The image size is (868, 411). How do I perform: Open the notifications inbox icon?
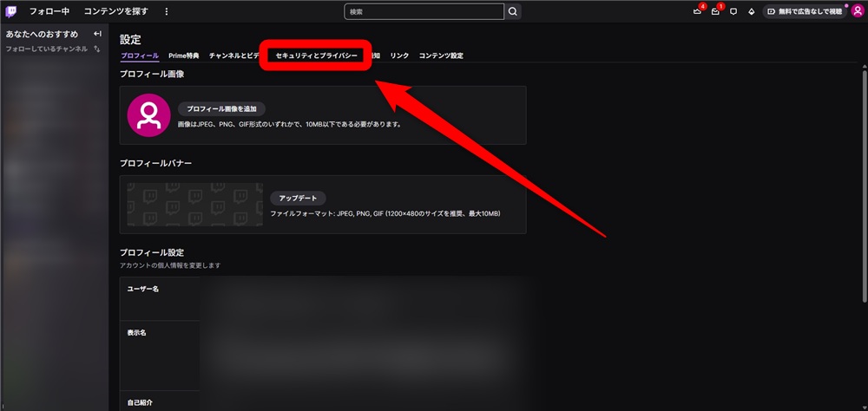point(715,11)
